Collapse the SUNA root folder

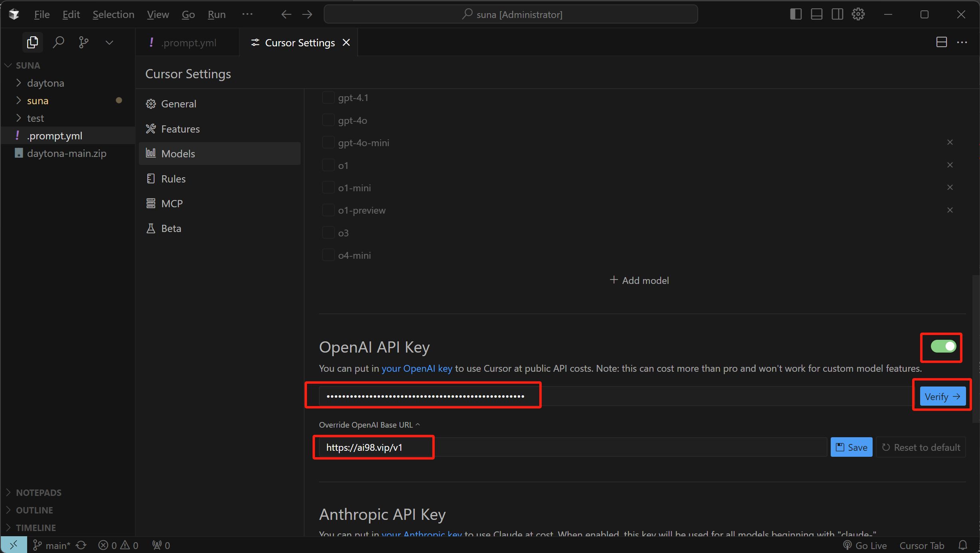(x=8, y=65)
